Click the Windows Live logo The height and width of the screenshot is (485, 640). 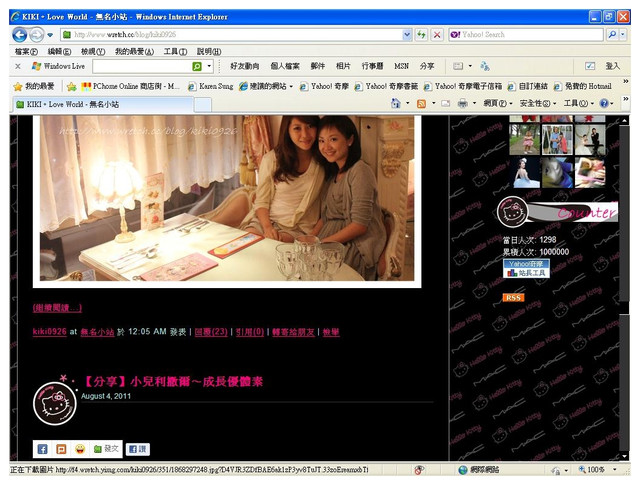click(58, 66)
